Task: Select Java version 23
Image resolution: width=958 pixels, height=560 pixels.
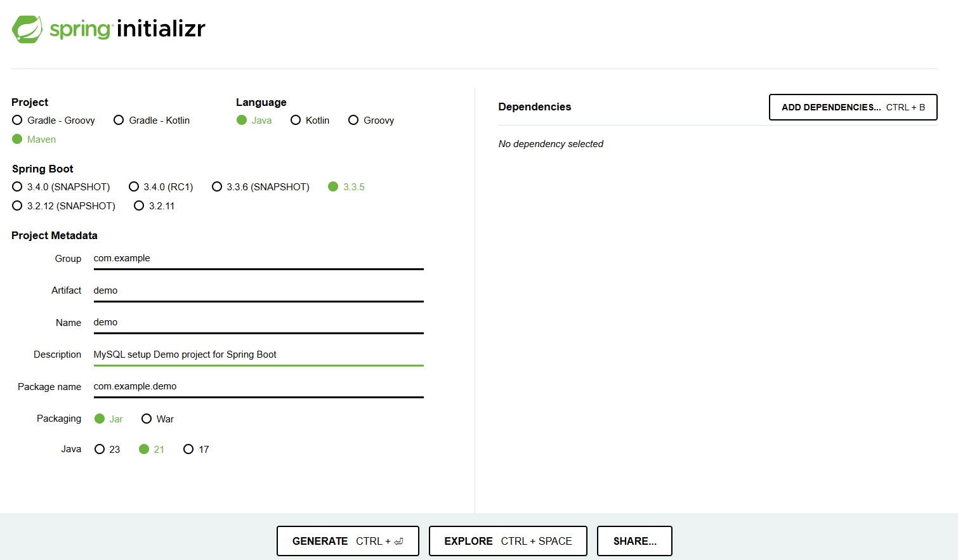Action: (107, 450)
